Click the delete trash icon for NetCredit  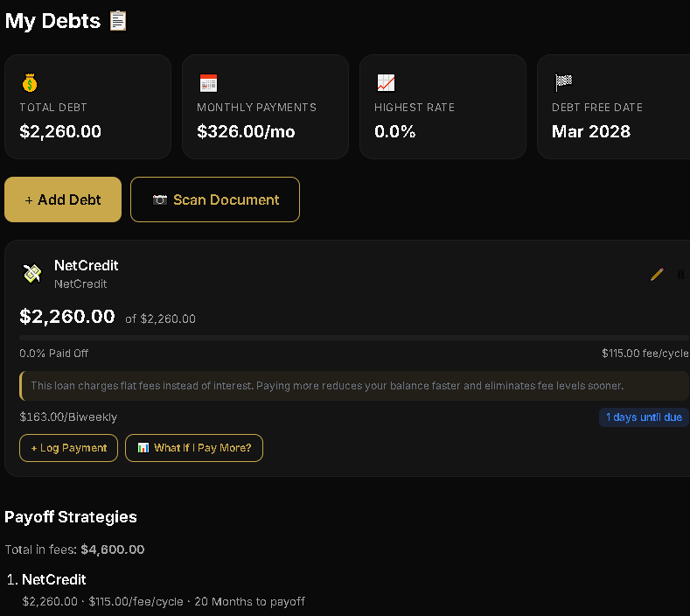[x=680, y=275]
